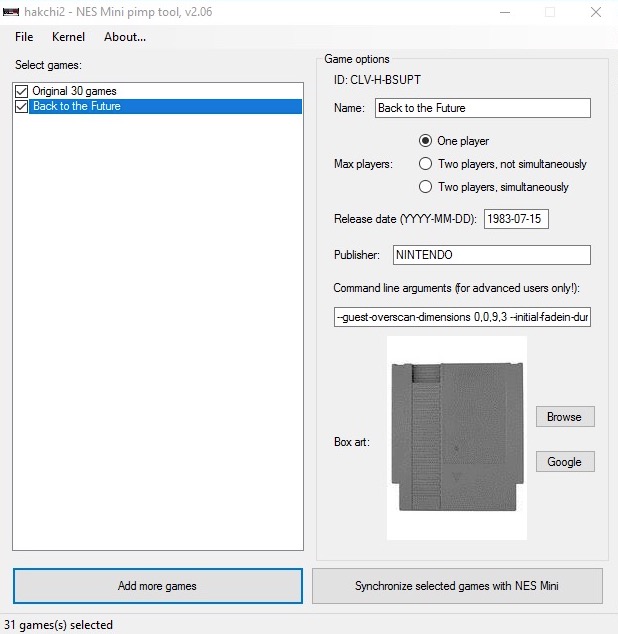Viewport: 618px width, 634px height.
Task: Open the Kernel menu
Action: click(x=68, y=37)
